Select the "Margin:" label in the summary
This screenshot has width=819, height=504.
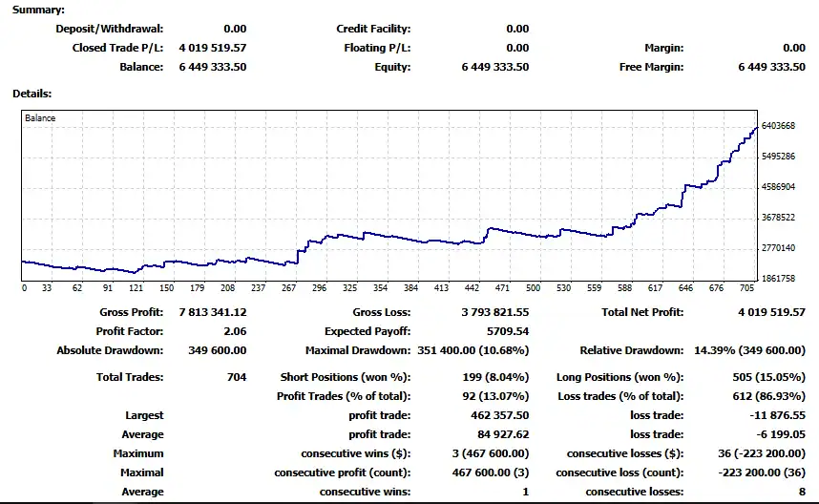tap(663, 48)
